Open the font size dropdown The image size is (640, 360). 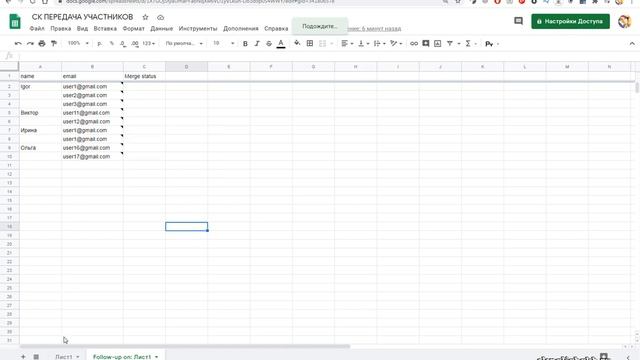click(223, 43)
